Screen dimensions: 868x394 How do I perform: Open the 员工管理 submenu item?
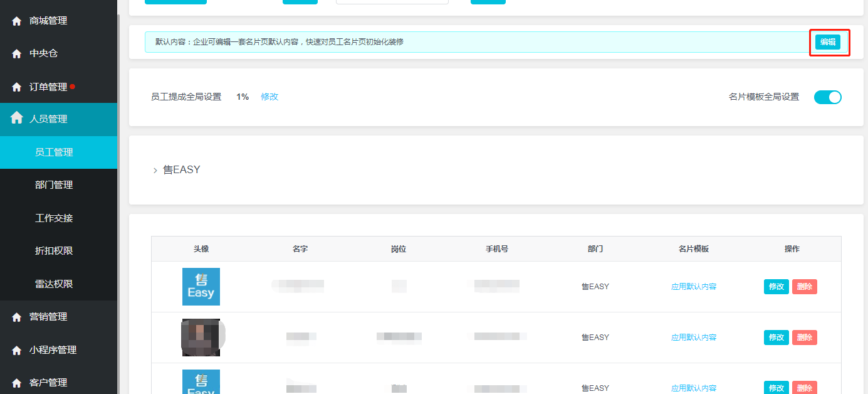(54, 152)
